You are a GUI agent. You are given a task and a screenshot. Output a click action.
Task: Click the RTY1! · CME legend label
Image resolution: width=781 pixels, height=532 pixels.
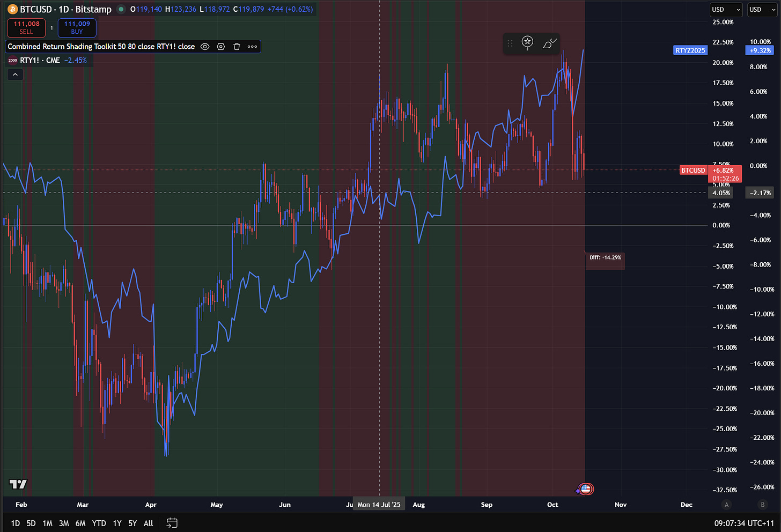tap(40, 61)
